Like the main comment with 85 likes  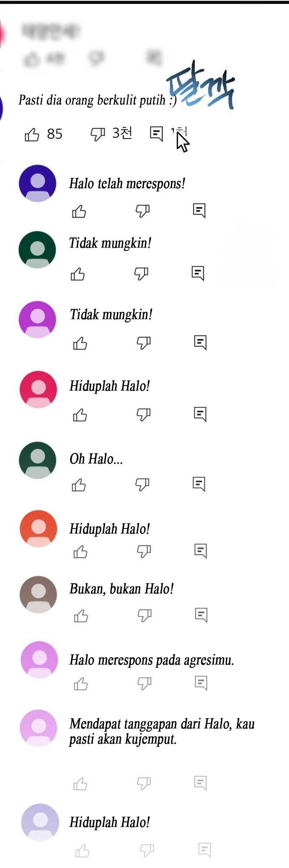click(32, 134)
